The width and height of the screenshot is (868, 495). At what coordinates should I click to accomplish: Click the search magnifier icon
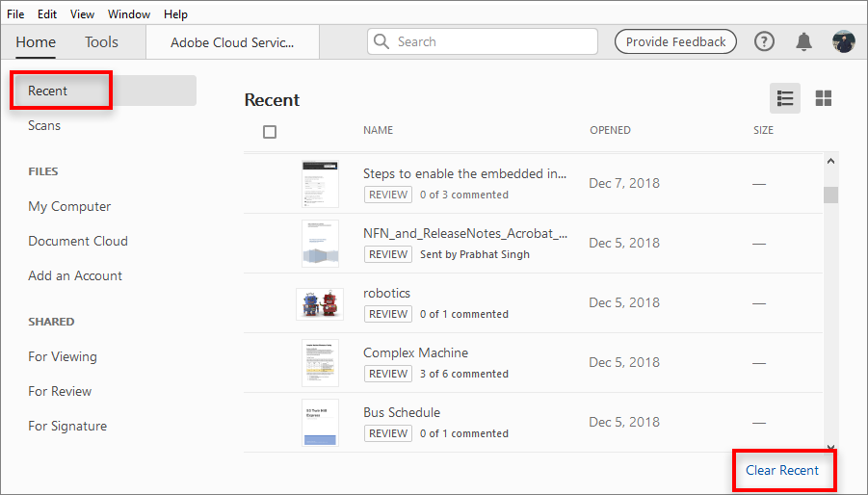tap(382, 41)
